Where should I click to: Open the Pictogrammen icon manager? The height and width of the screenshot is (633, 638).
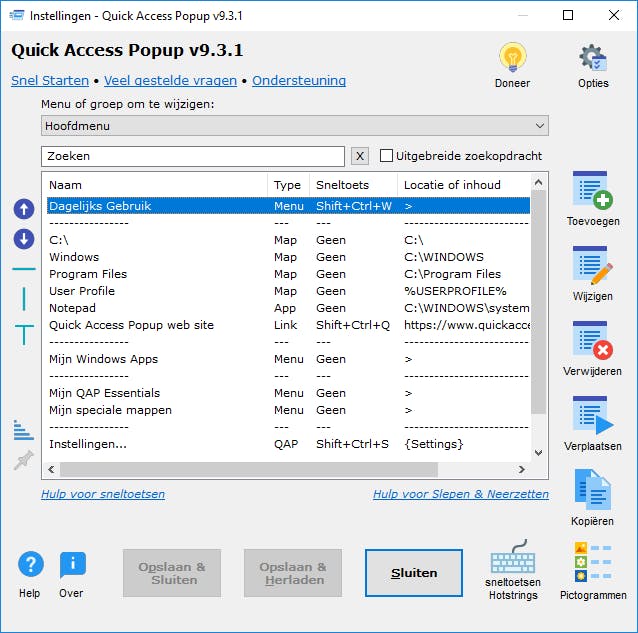tap(593, 562)
